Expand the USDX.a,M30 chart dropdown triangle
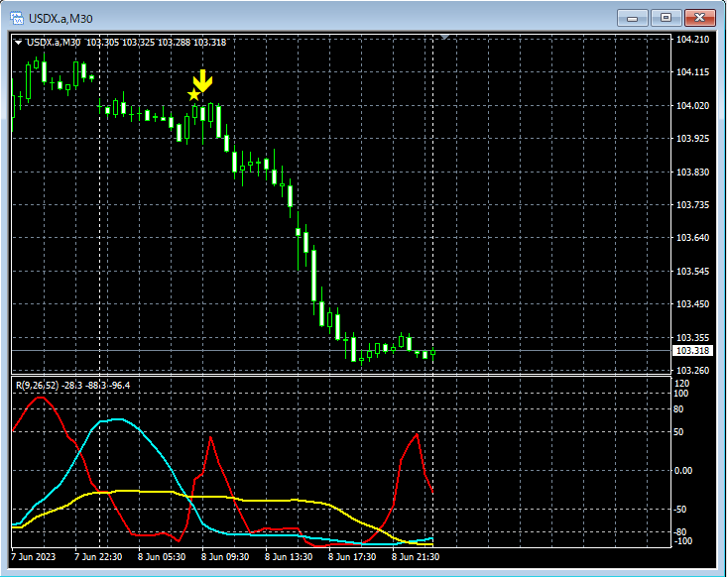This screenshot has width=728, height=577. [x=18, y=43]
